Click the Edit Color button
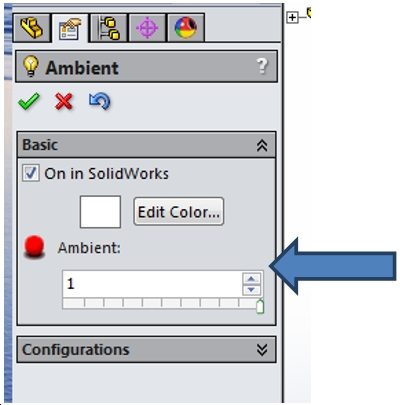 (179, 212)
